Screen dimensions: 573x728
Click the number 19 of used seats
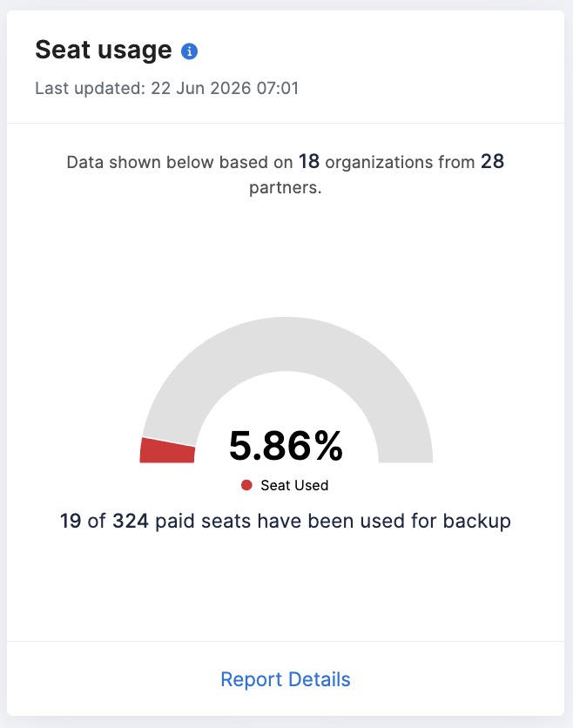click(x=71, y=521)
